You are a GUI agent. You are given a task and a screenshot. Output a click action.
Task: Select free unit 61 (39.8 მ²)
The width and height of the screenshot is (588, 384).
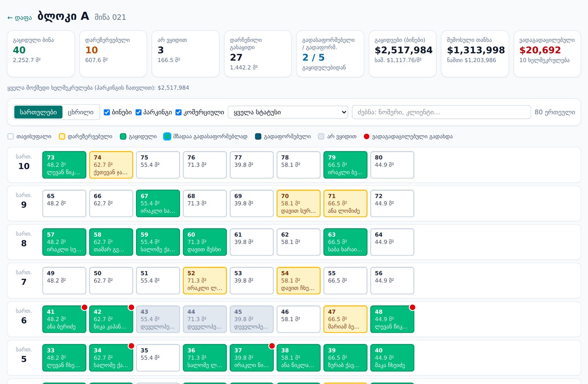252,242
